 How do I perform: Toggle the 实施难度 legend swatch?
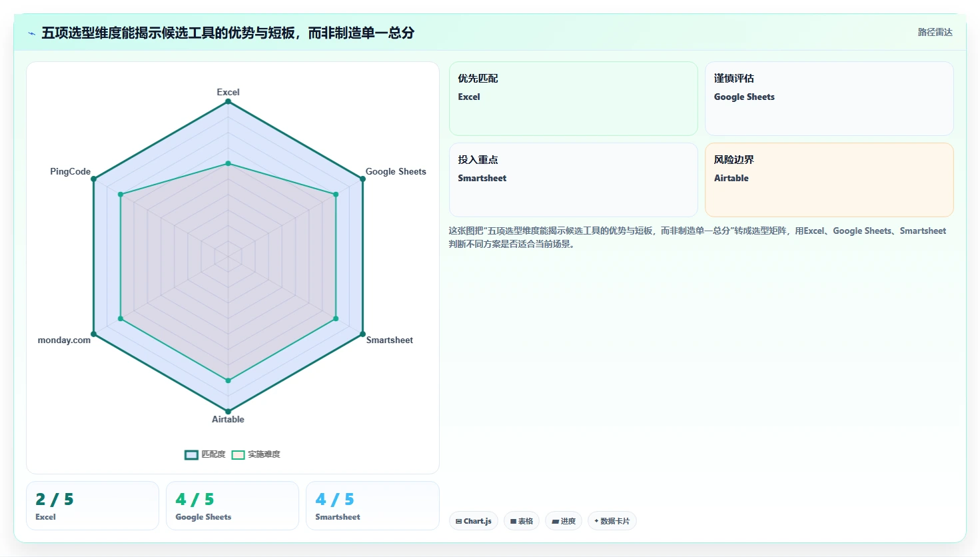tap(238, 455)
